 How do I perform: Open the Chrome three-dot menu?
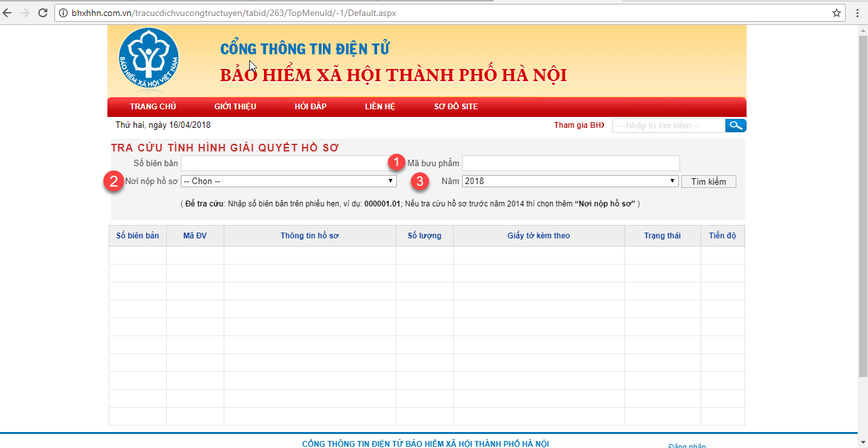857,13
